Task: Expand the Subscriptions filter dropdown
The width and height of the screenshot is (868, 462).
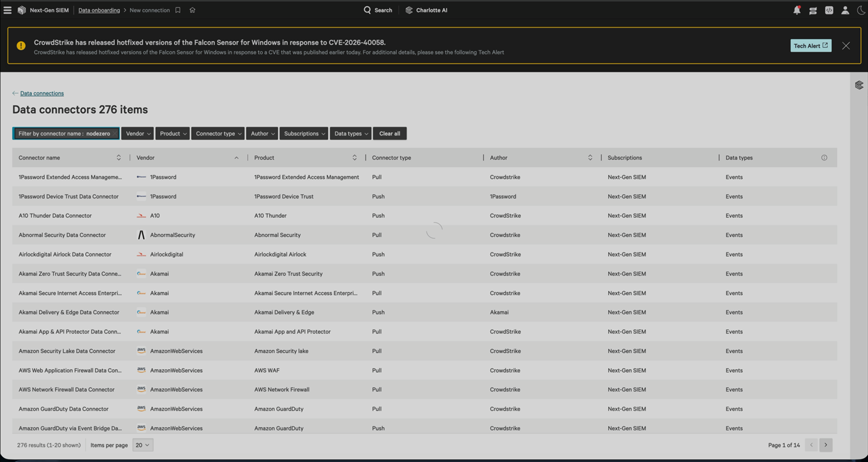Action: point(304,134)
